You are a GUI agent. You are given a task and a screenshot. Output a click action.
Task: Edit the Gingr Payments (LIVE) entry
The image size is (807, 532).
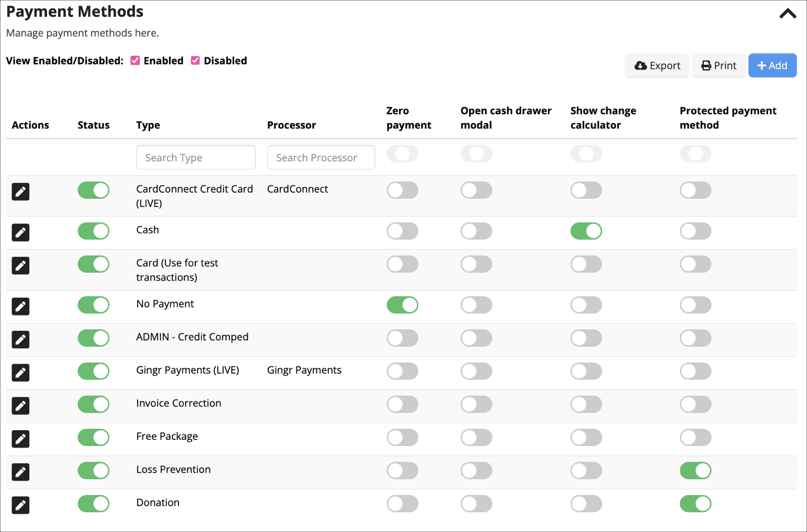21,373
